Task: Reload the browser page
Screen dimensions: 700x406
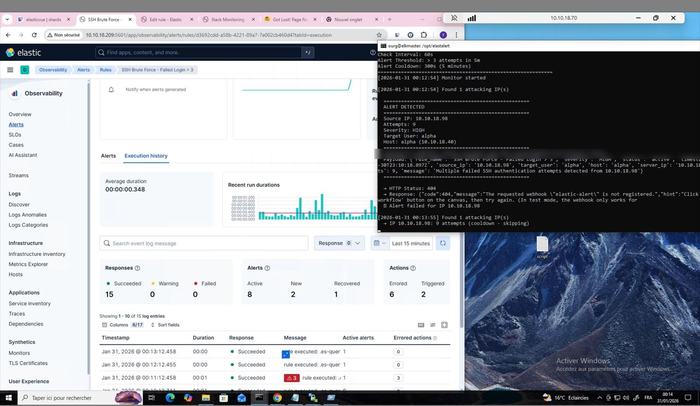Action: click(34, 35)
